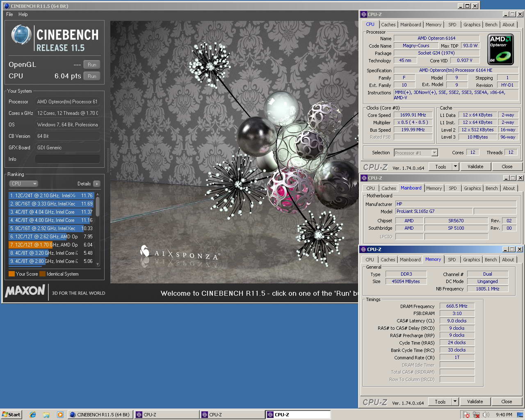Image resolution: width=525 pixels, height=420 pixels.
Task: Open Memory tab in middle CPU-Z window
Action: coord(434,188)
